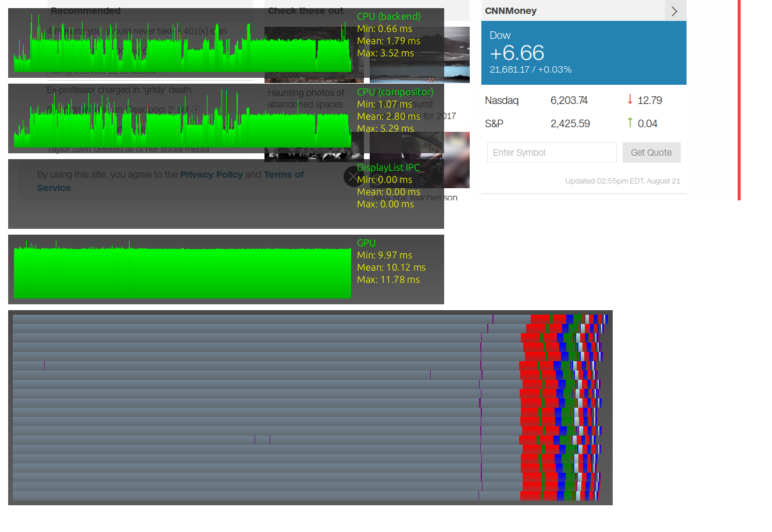
Task: Click the GPU overlay label
Action: [x=366, y=243]
